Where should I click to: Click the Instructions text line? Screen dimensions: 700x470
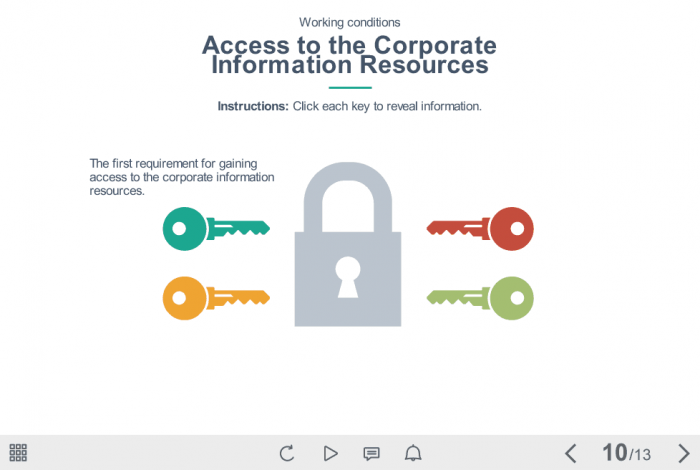pyautogui.click(x=349, y=106)
